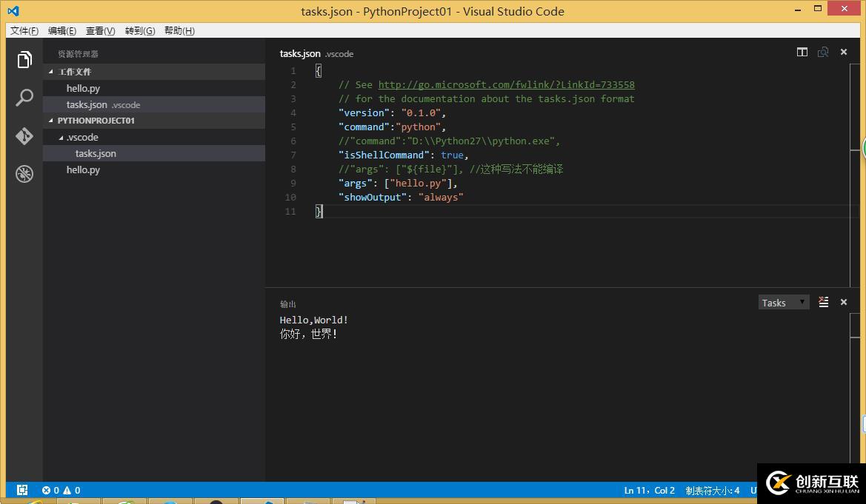Close the tasks.json editor tab

click(x=844, y=53)
